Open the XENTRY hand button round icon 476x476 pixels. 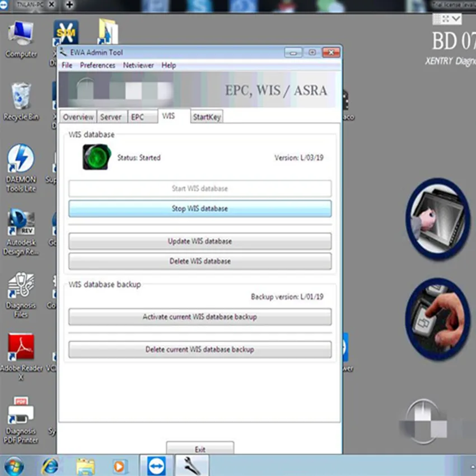(437, 319)
